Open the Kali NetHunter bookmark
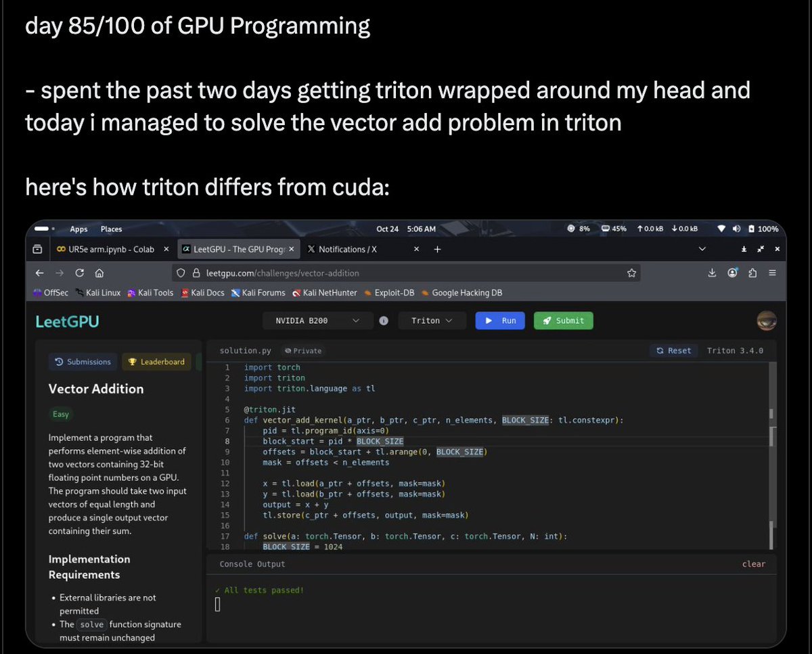The image size is (812, 654). [324, 293]
